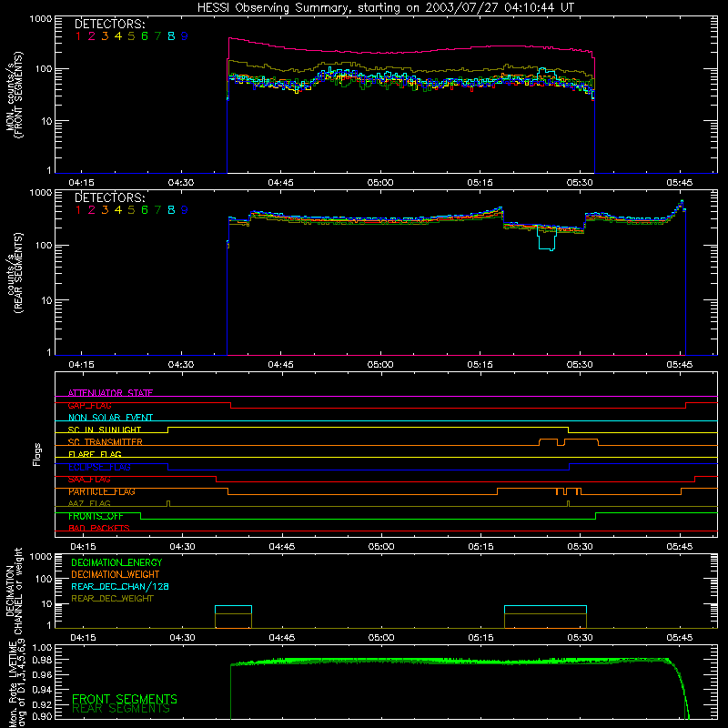
Task: Click the 0.94 value on livetime axis
Action: tap(42, 689)
